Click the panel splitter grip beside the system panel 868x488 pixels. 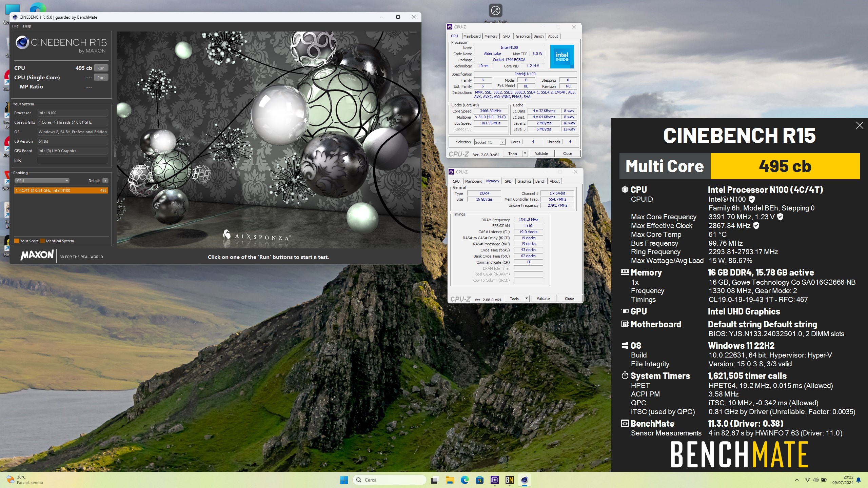point(114,147)
